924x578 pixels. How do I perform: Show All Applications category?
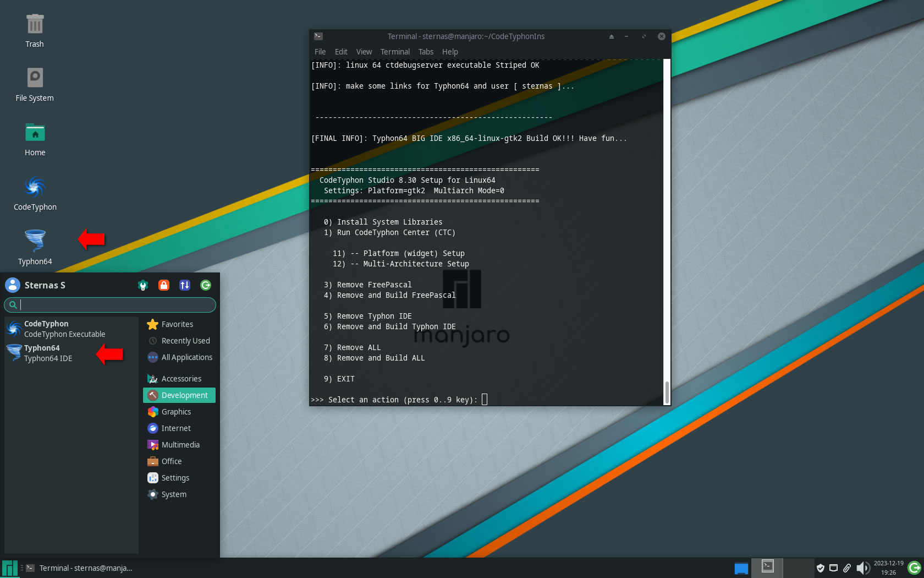click(x=179, y=357)
